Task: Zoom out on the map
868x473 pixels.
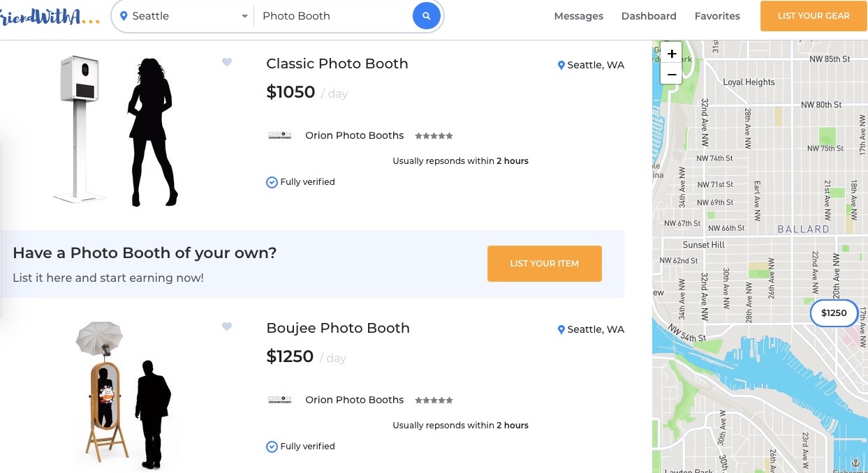Action: pyautogui.click(x=671, y=74)
